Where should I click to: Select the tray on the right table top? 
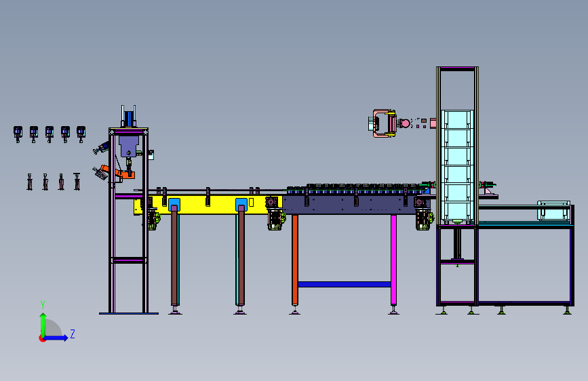pyautogui.click(x=553, y=210)
